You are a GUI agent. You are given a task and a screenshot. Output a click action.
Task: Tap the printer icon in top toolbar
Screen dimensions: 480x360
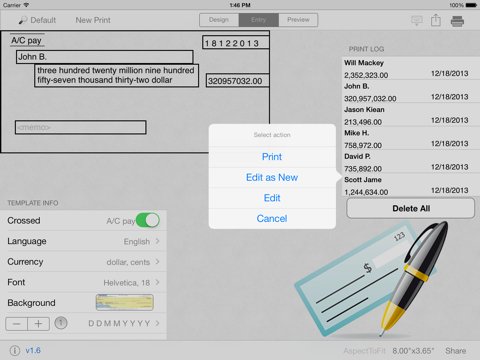[457, 21]
